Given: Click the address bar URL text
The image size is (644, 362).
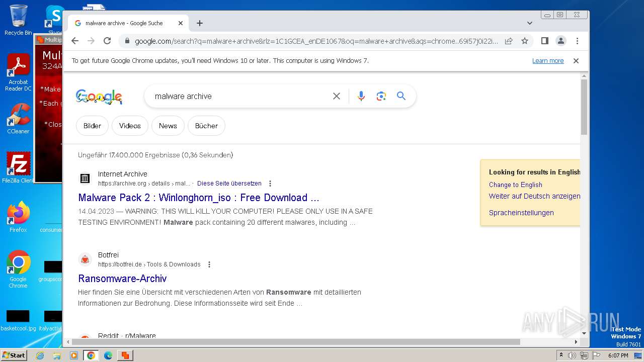Looking at the screenshot, I should pos(316,41).
